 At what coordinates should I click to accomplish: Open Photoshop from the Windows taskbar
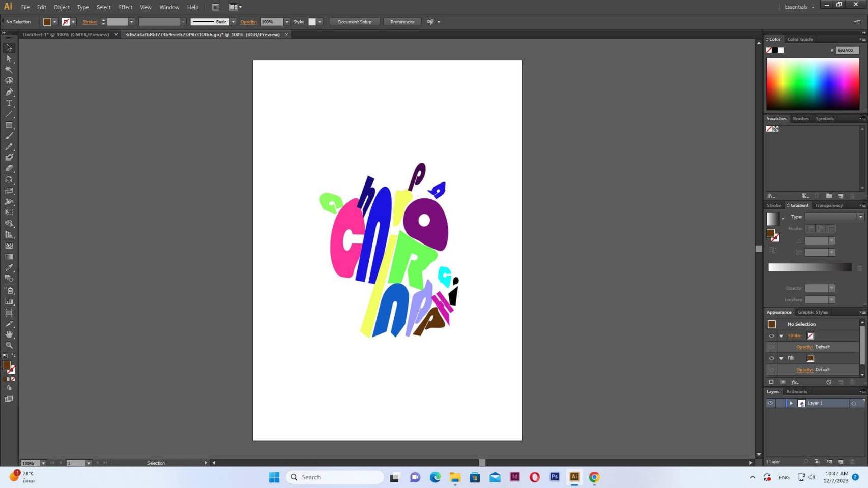click(x=554, y=477)
